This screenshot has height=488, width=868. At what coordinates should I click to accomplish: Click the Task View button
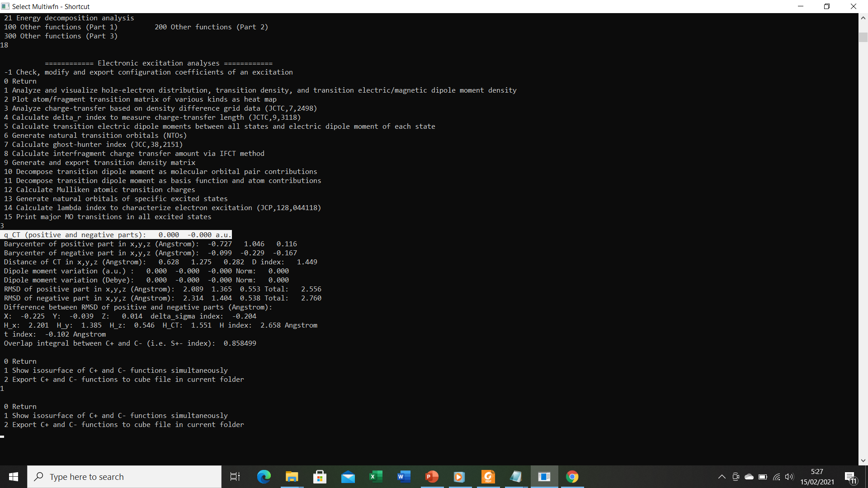pyautogui.click(x=235, y=477)
